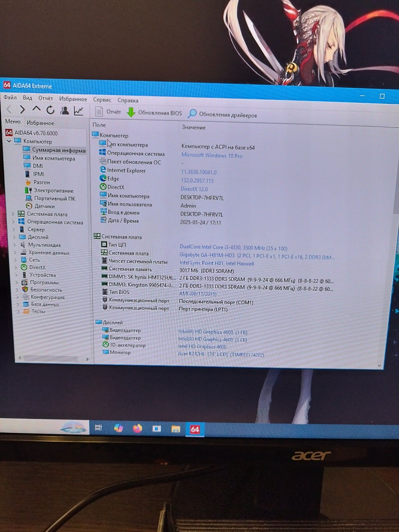Click Intel Lynx Point H81 chipset link
This screenshot has height=532, width=399.
tap(217, 263)
